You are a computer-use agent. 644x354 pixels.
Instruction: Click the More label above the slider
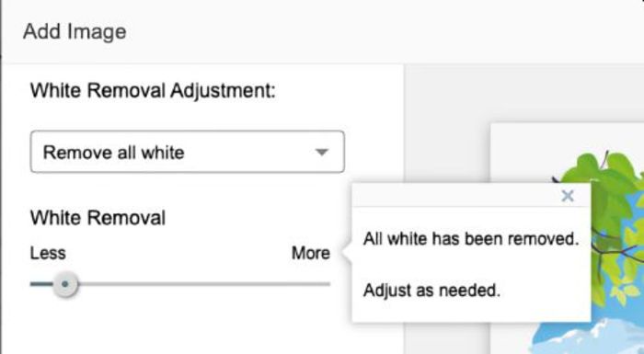click(311, 253)
